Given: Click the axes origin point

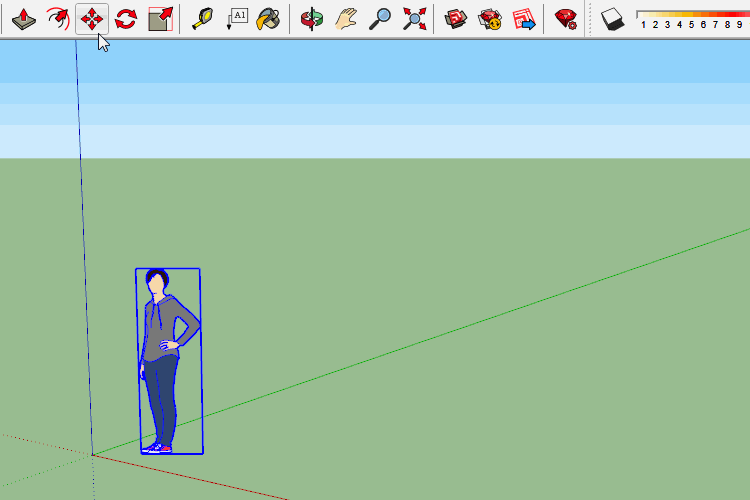Looking at the screenshot, I should click(x=93, y=455).
